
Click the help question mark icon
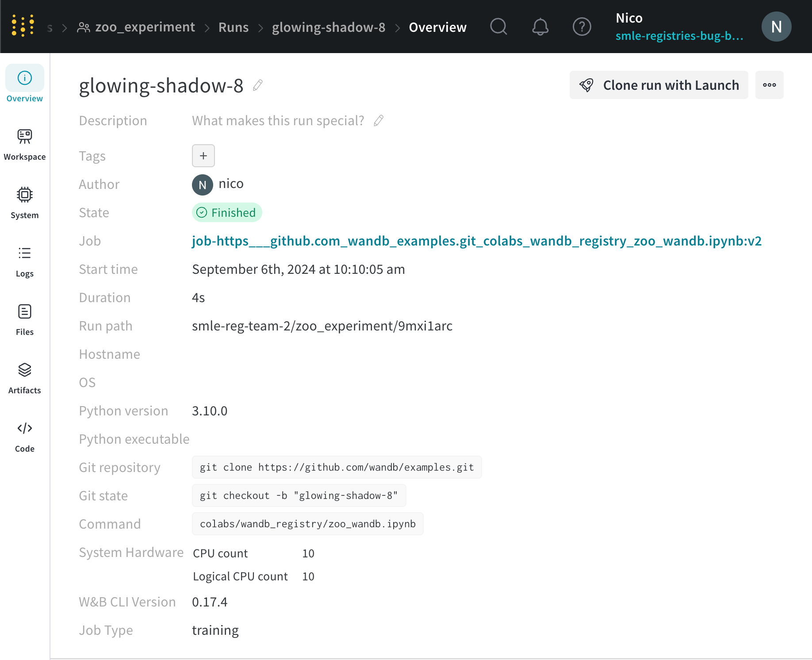pos(582,27)
